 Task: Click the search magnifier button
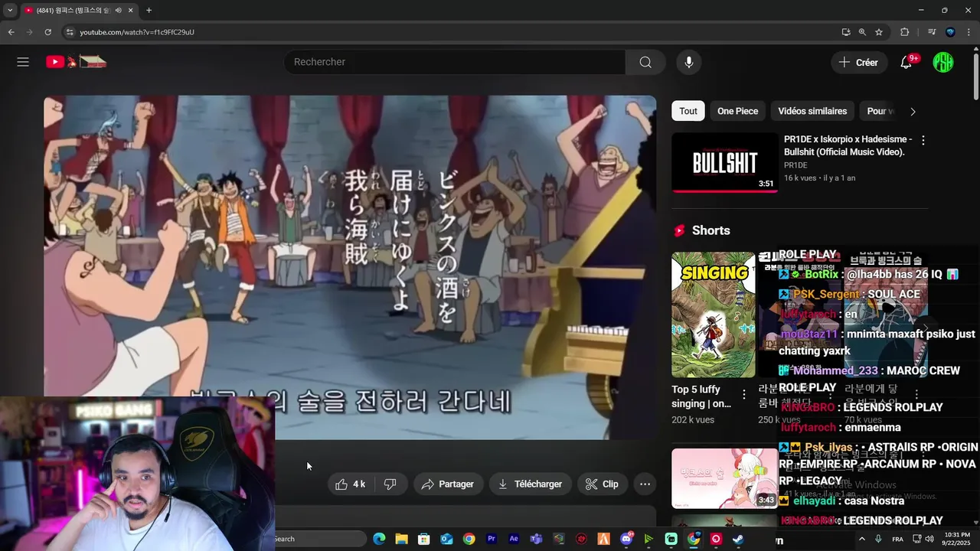click(x=645, y=62)
